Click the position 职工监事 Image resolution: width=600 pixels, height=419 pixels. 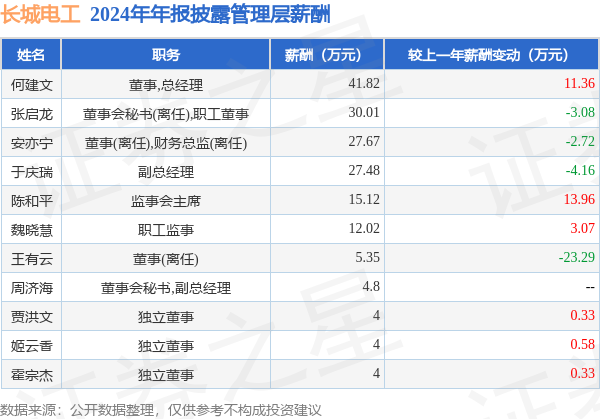[x=166, y=230]
